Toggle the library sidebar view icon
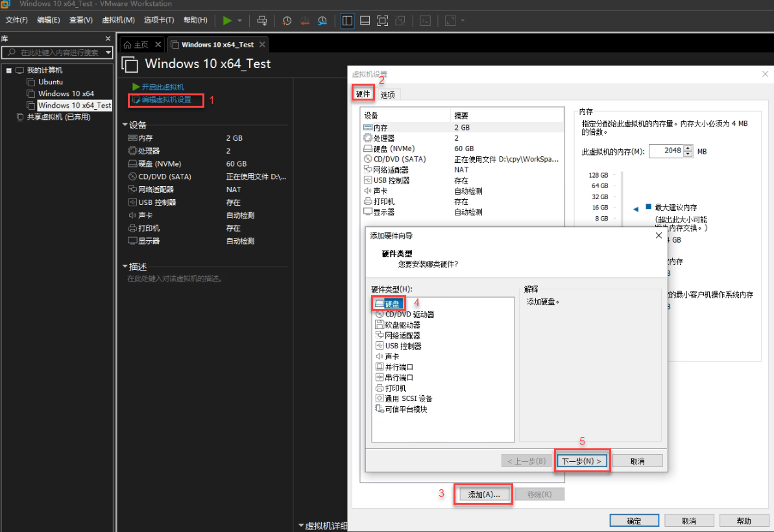 (x=348, y=20)
